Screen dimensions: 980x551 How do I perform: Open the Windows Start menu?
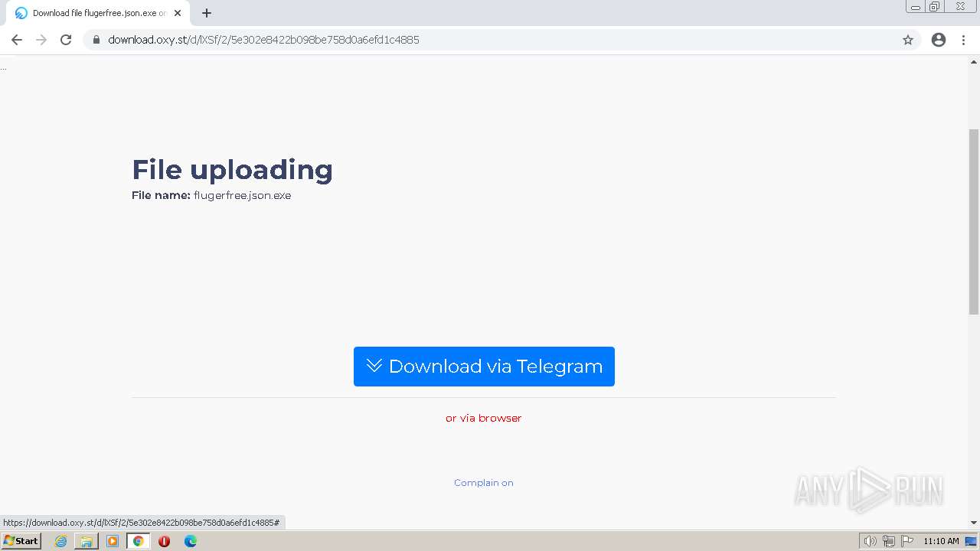click(x=21, y=541)
